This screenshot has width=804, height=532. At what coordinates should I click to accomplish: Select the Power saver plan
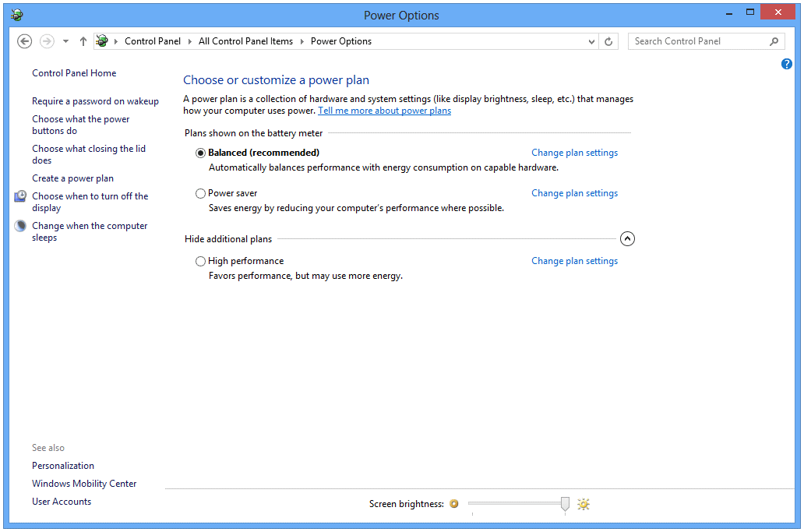click(x=200, y=193)
